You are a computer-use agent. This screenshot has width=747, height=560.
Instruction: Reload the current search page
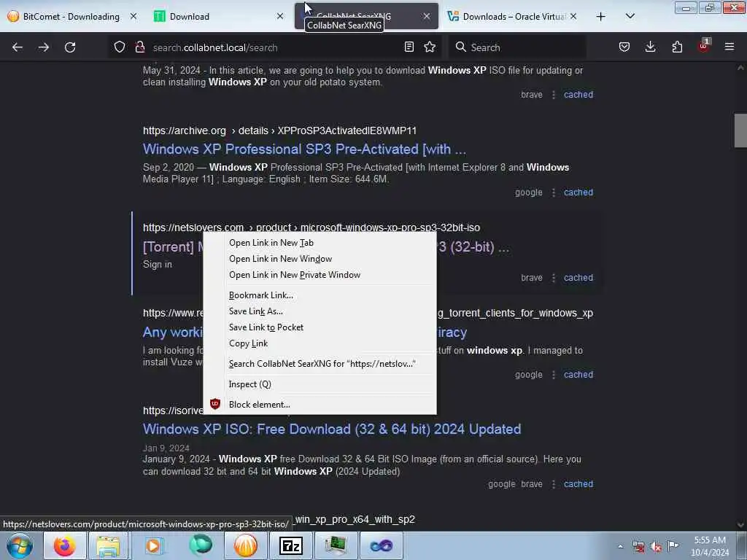pos(70,47)
